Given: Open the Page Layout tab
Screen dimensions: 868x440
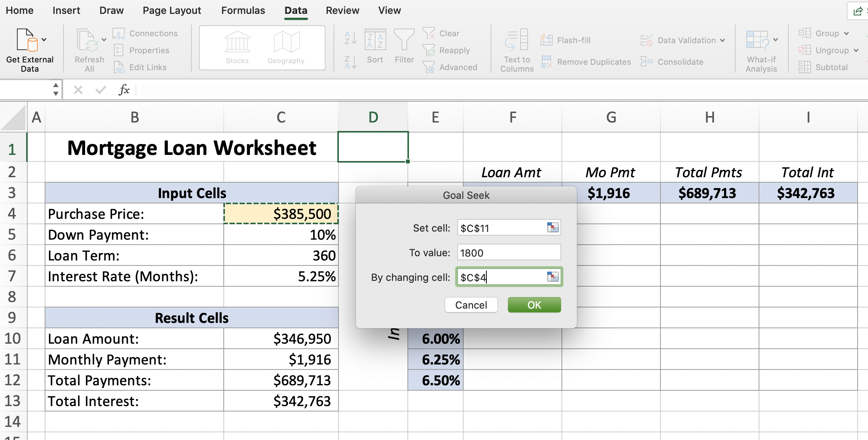Looking at the screenshot, I should coord(172,10).
